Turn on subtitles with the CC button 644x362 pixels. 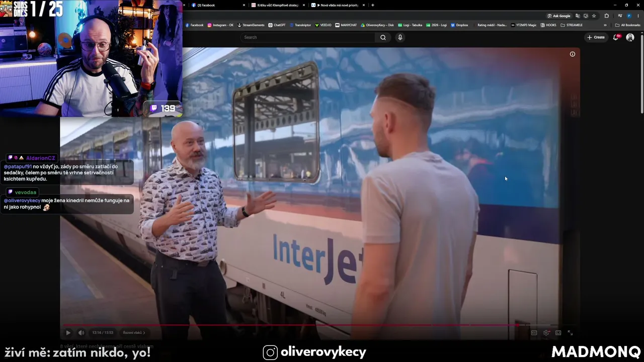[534, 332]
